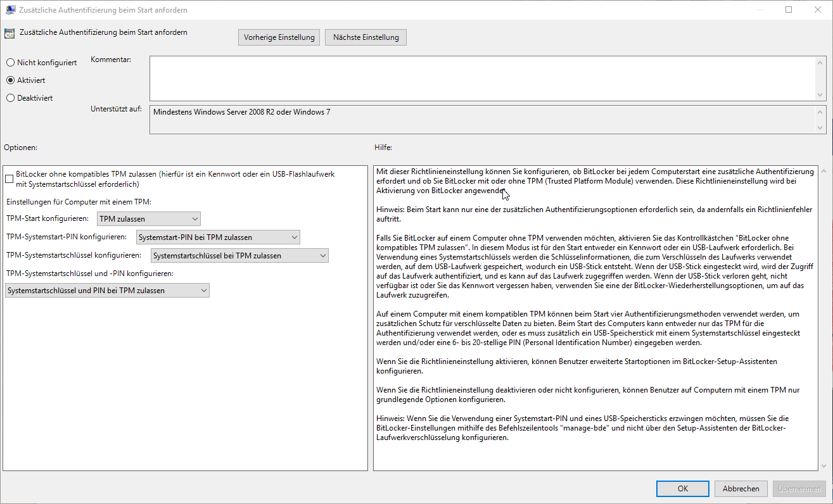Click the 'TPM-Start konfigurieren:' label

(48, 219)
